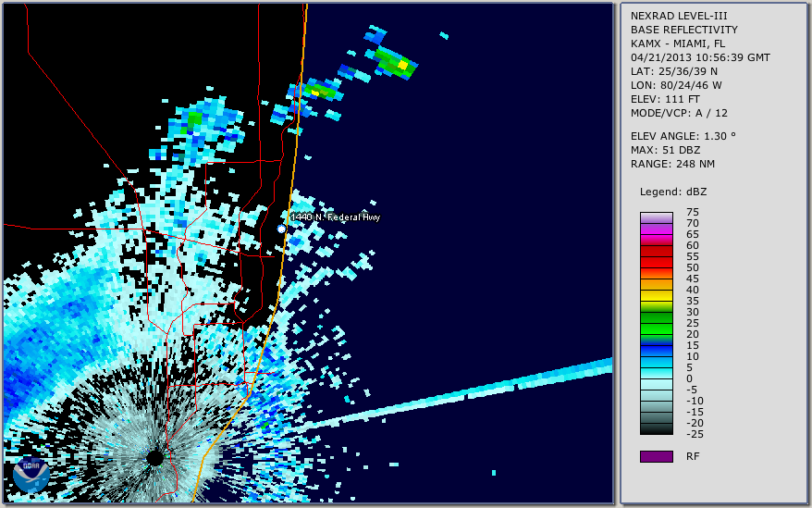Click the '-25' legend scale value
Screen dimensions: 812x508
click(x=693, y=434)
